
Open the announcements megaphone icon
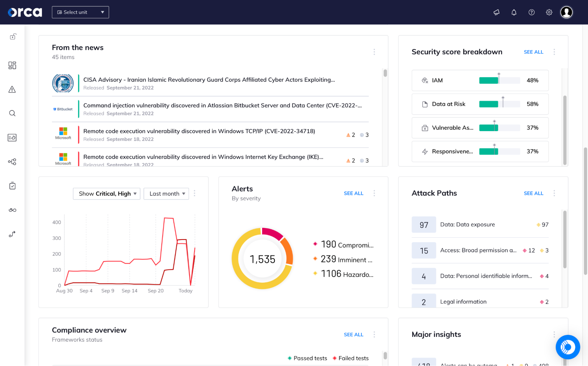coord(496,12)
